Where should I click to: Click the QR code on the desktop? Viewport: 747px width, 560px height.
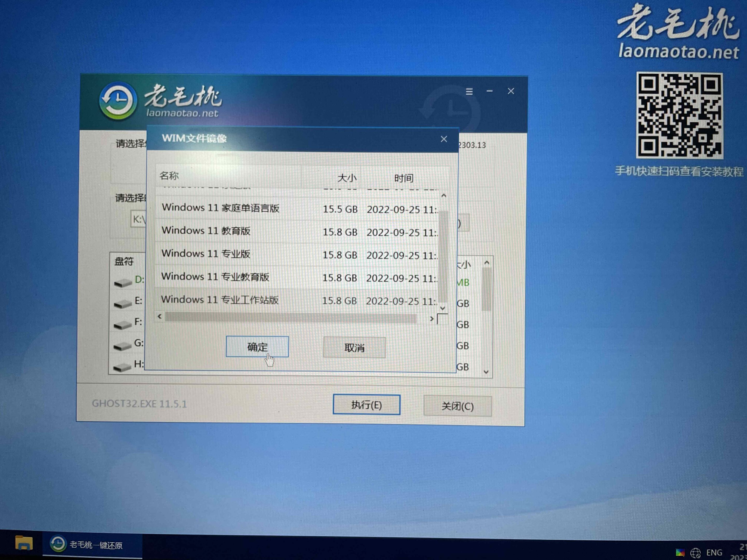[680, 115]
